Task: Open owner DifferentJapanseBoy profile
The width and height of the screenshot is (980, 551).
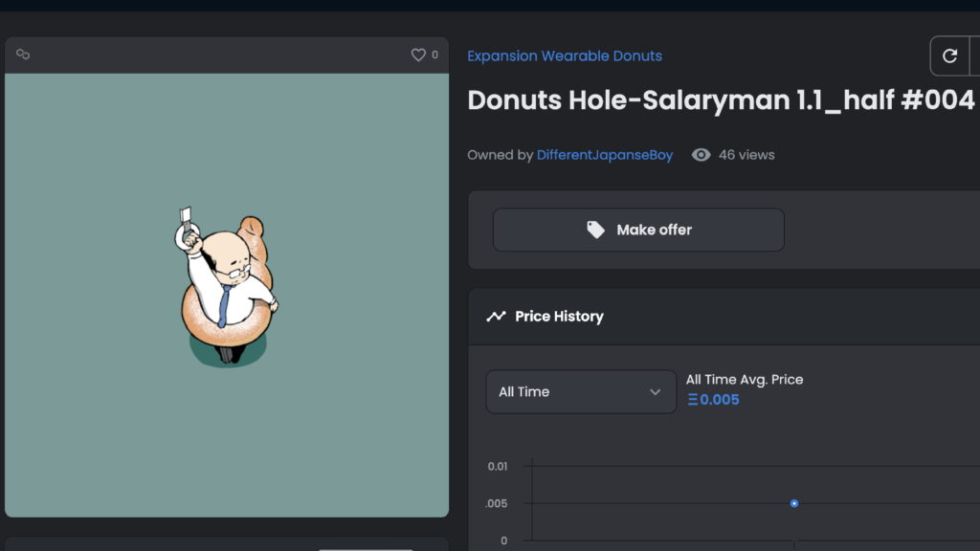Action: [605, 155]
